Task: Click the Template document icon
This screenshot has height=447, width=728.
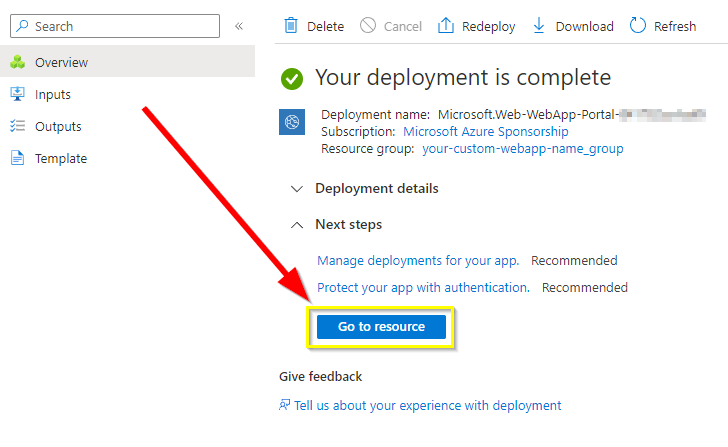Action: 18,158
